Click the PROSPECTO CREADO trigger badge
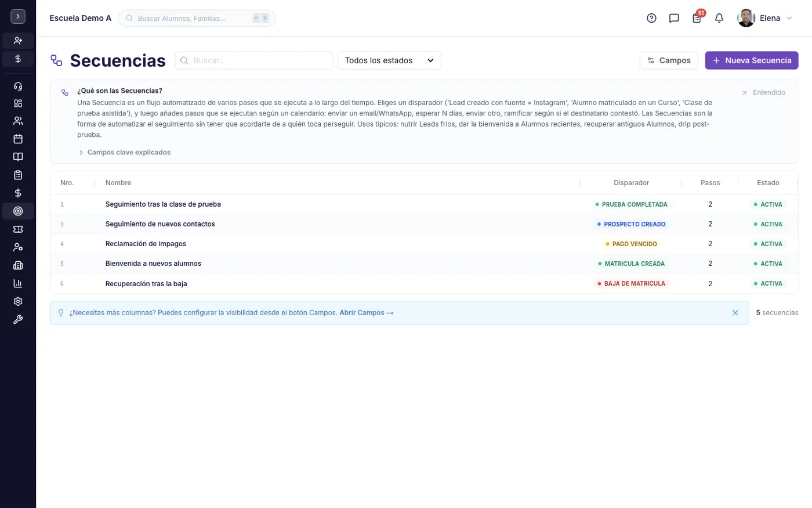 click(631, 224)
